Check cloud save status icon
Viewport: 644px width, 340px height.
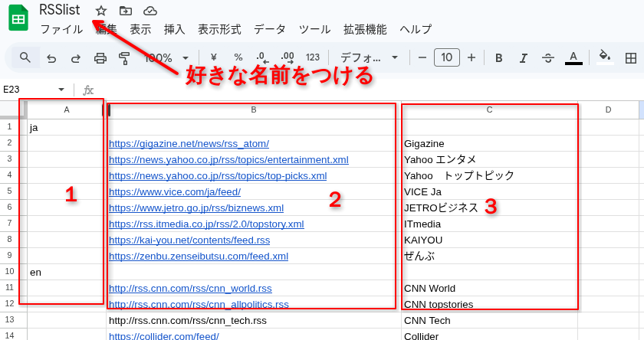[x=150, y=11]
